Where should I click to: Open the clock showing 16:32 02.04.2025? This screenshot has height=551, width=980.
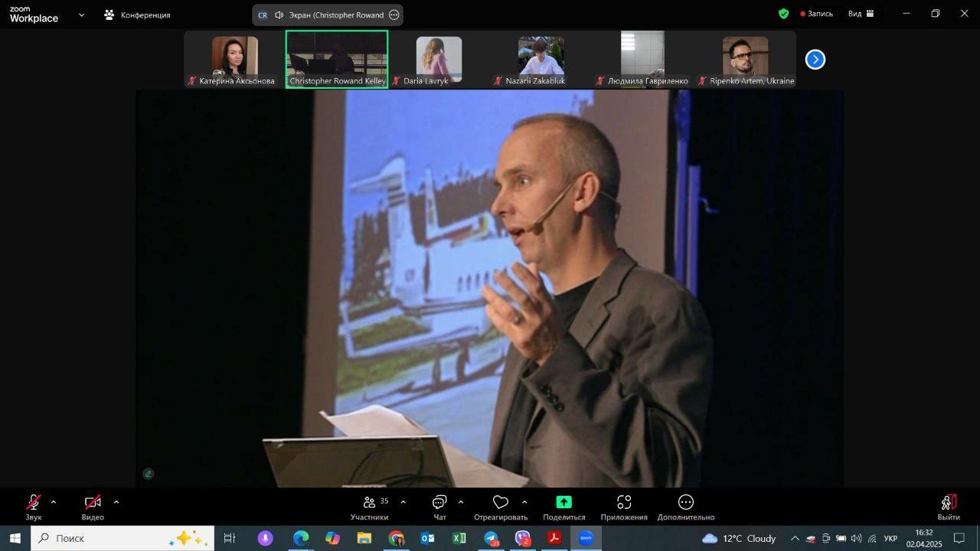[x=923, y=538]
